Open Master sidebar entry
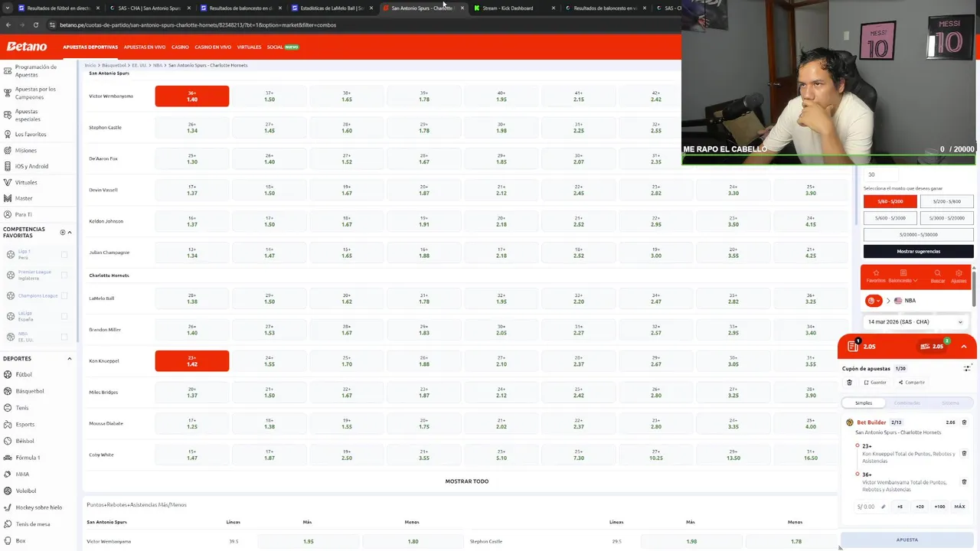 [x=23, y=198]
